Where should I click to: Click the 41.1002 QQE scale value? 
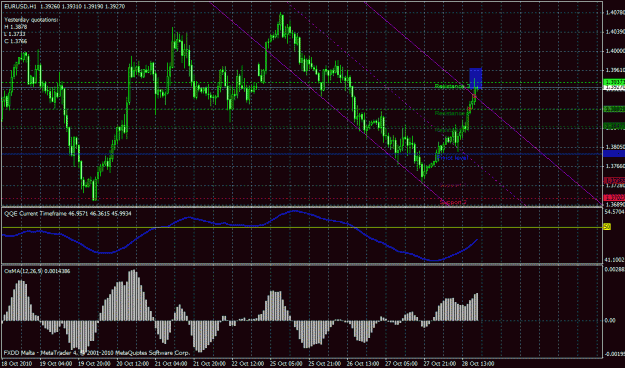coord(615,260)
